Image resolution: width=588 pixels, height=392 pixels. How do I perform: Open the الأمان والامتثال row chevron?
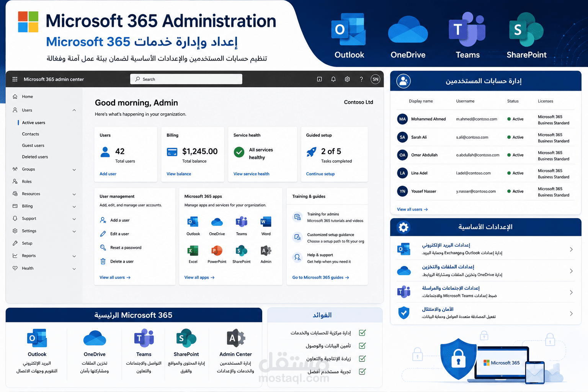(571, 314)
